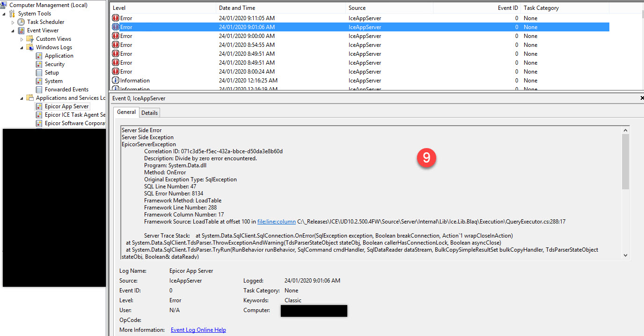Click the Log Name value 'Epicor App Server'

[x=191, y=271]
